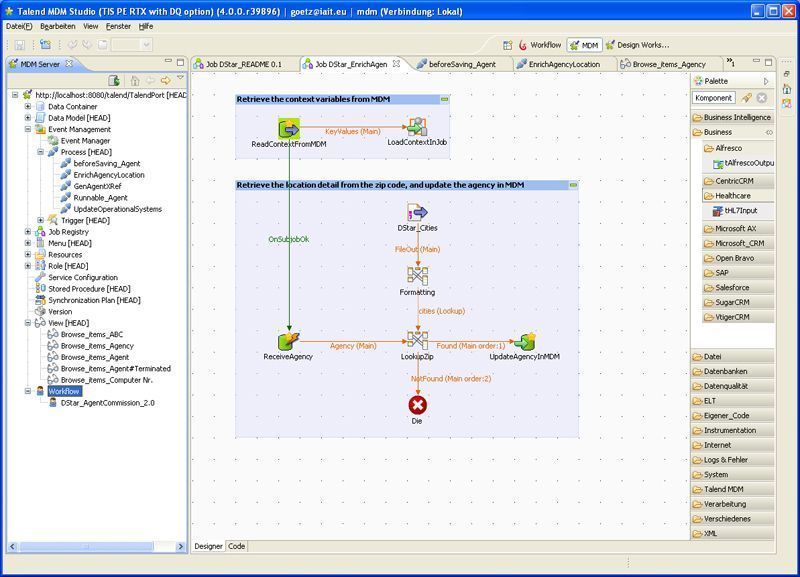The width and height of the screenshot is (800, 577).
Task: Open the Fenster menu
Action: pos(118,26)
